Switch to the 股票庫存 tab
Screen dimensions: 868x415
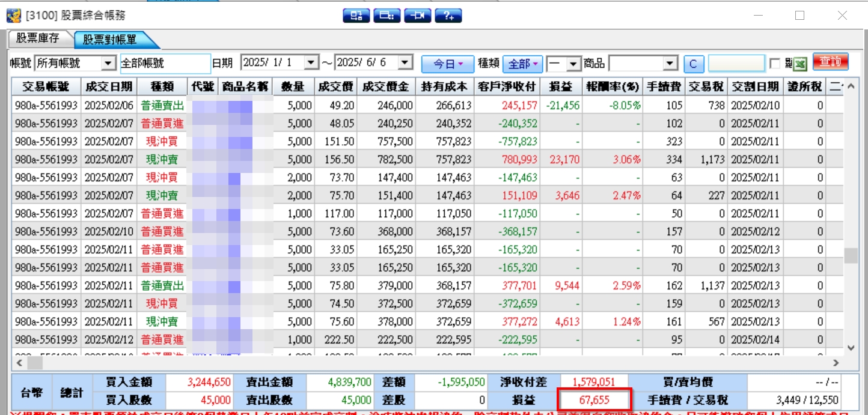pos(38,39)
